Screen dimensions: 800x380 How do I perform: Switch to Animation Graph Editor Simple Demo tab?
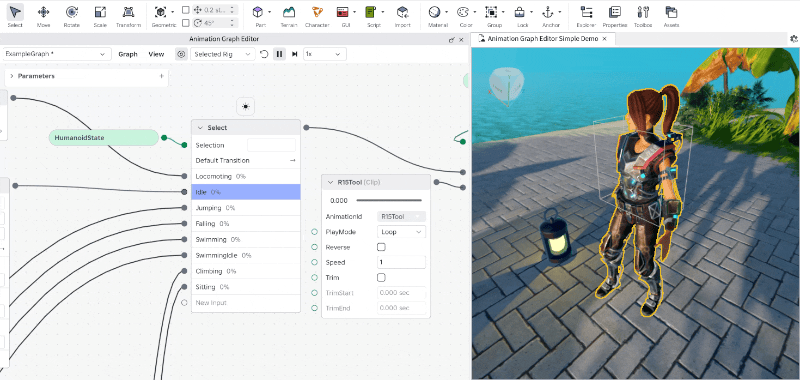click(x=543, y=39)
